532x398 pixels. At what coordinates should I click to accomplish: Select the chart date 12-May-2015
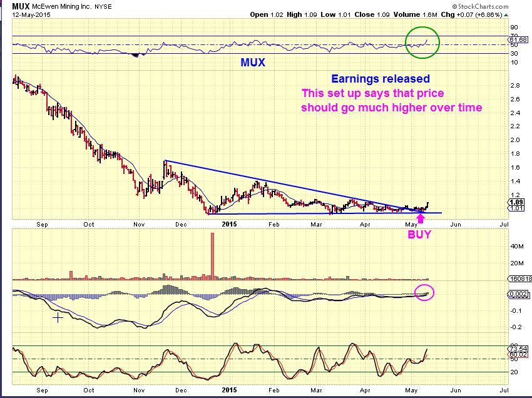pyautogui.click(x=31, y=14)
